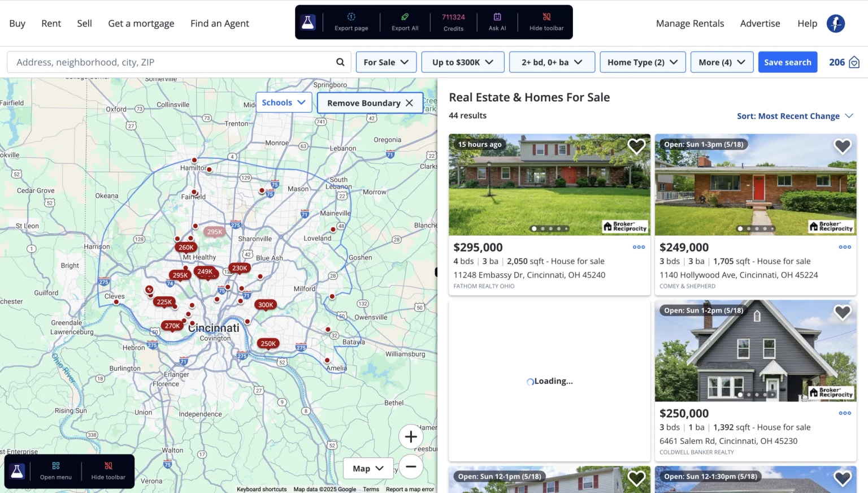Heart the $250,000 Salem Rd listing

[842, 313]
